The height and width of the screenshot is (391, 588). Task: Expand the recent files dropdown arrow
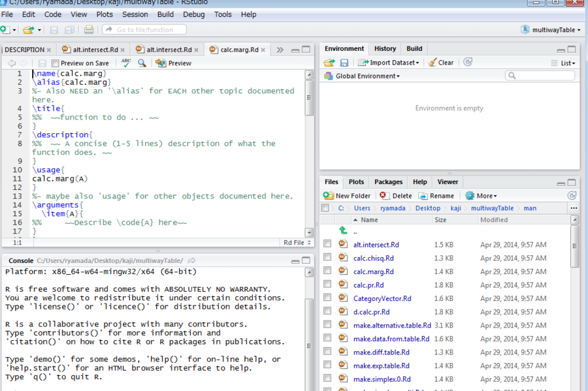click(x=39, y=30)
